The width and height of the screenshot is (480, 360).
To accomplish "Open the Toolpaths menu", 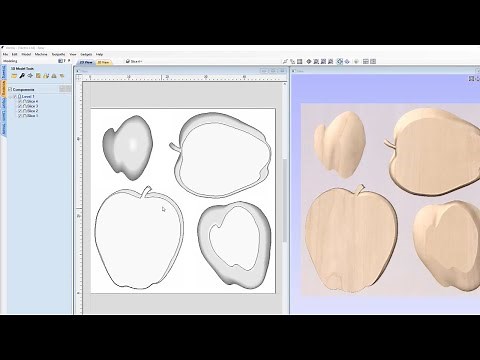I will pyautogui.click(x=58, y=54).
